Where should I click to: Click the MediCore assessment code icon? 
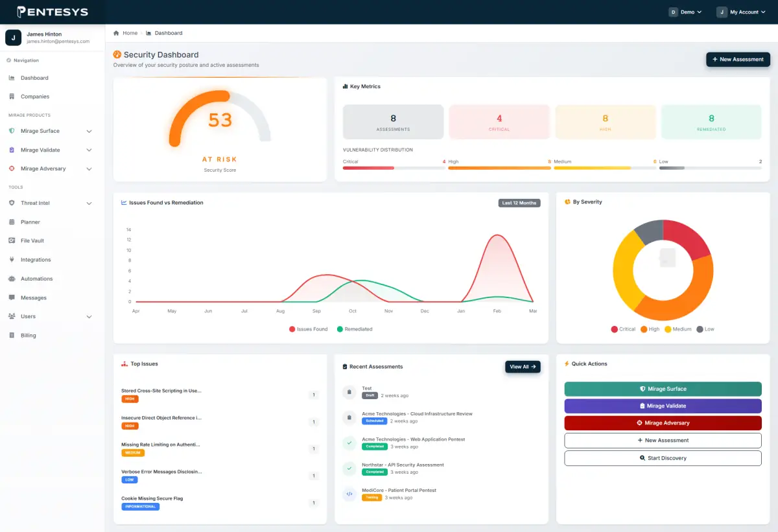coord(349,494)
